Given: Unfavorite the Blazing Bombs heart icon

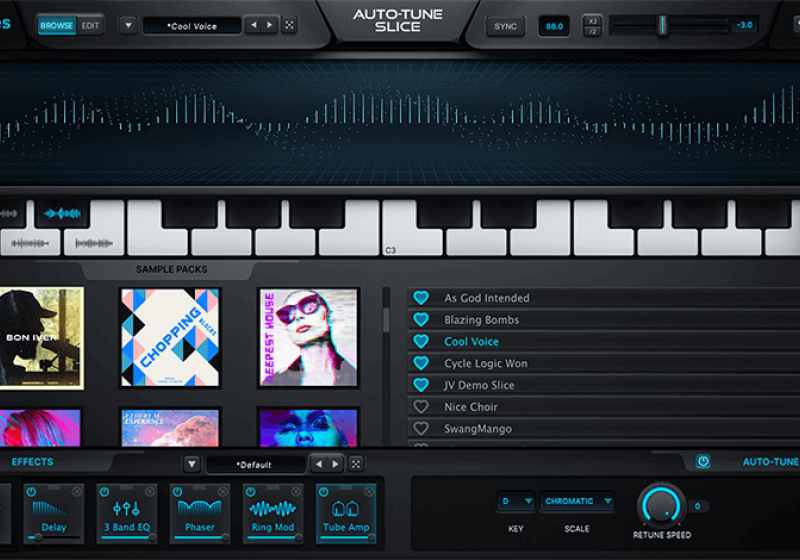Looking at the screenshot, I should [421, 320].
